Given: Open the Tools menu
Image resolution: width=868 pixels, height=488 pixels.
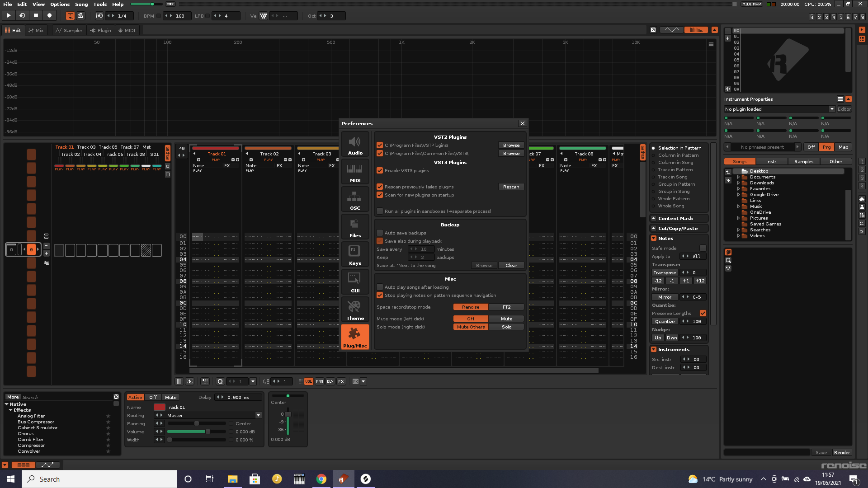Looking at the screenshot, I should [100, 4].
